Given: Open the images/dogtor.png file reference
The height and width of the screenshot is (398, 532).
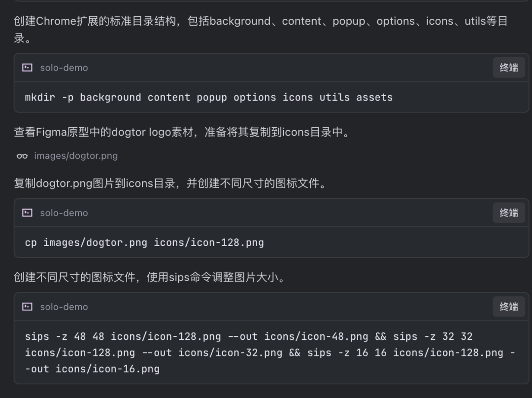Looking at the screenshot, I should point(75,156).
